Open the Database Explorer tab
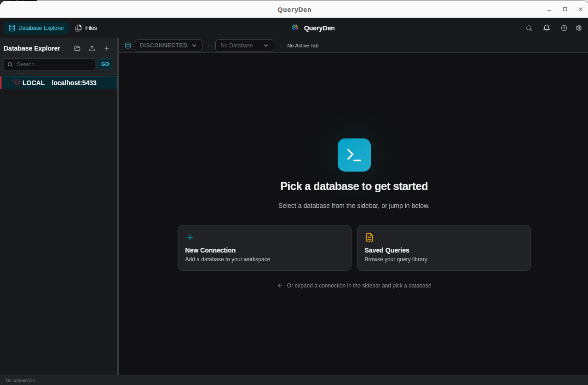This screenshot has width=588, height=385. click(36, 28)
